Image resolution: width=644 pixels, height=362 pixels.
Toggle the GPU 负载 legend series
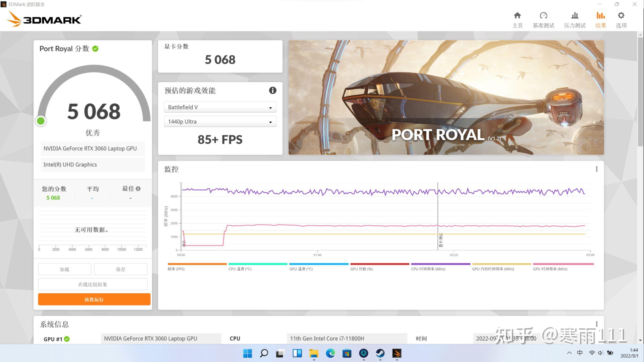[x=361, y=269]
